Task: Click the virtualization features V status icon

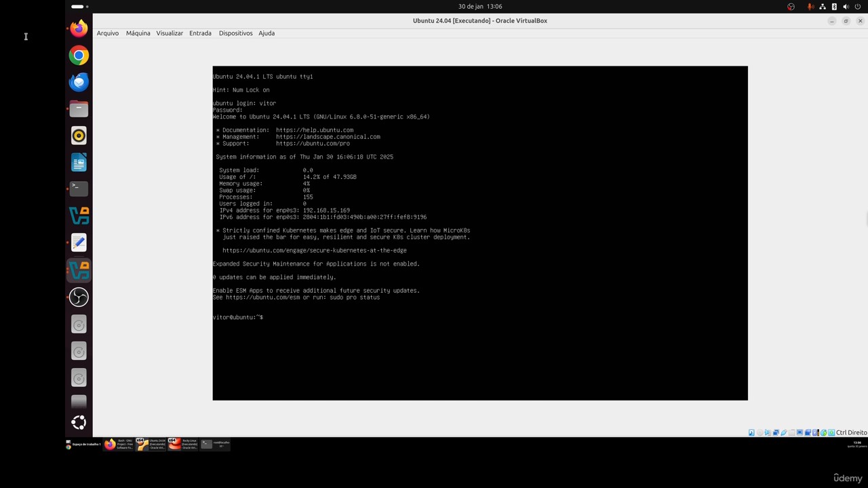Action: (815, 432)
